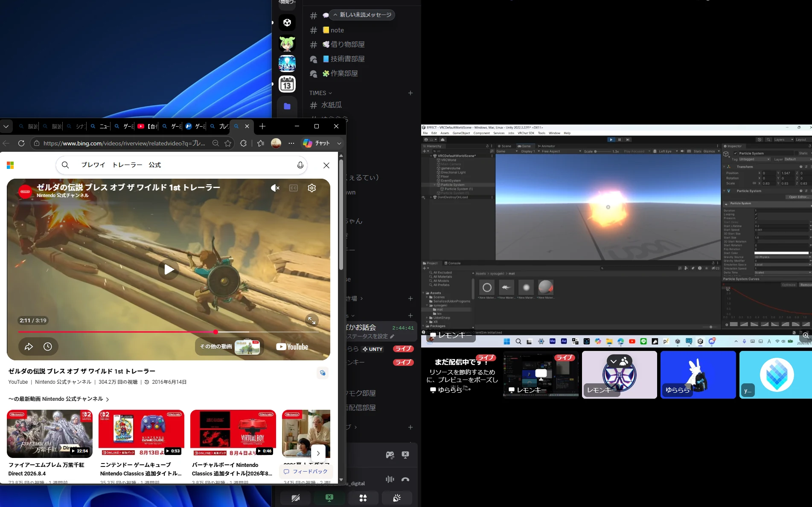Play the Zelda trailer video
Viewport: 812px width, 507px height.
(x=169, y=269)
